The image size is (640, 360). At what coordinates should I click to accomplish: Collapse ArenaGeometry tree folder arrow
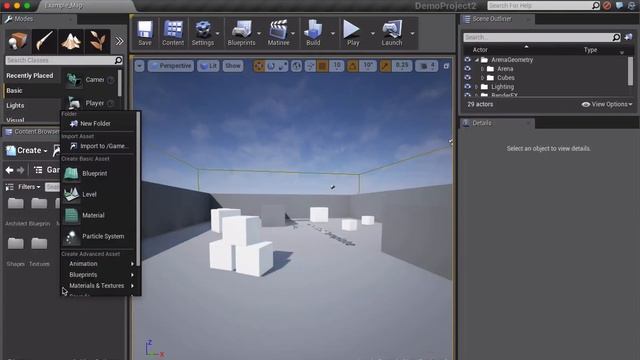(476, 60)
